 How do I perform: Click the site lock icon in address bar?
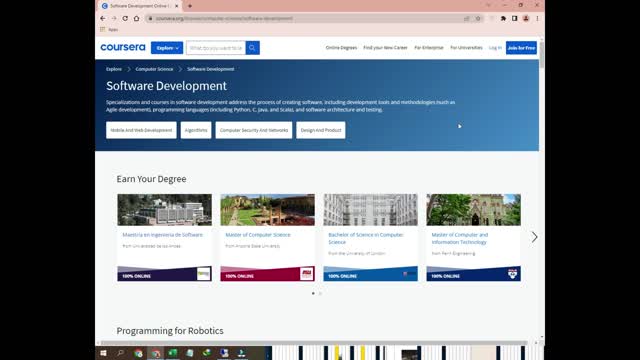click(150, 18)
